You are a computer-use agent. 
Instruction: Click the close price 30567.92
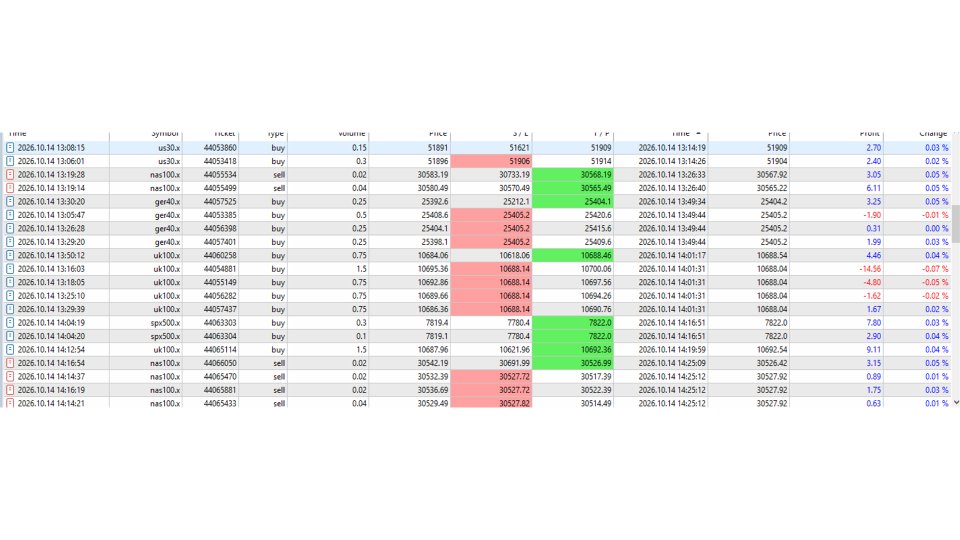772,174
